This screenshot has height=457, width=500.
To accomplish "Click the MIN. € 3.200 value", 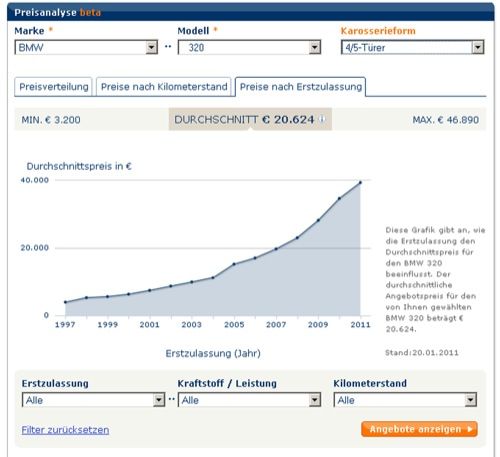I will pyautogui.click(x=51, y=120).
